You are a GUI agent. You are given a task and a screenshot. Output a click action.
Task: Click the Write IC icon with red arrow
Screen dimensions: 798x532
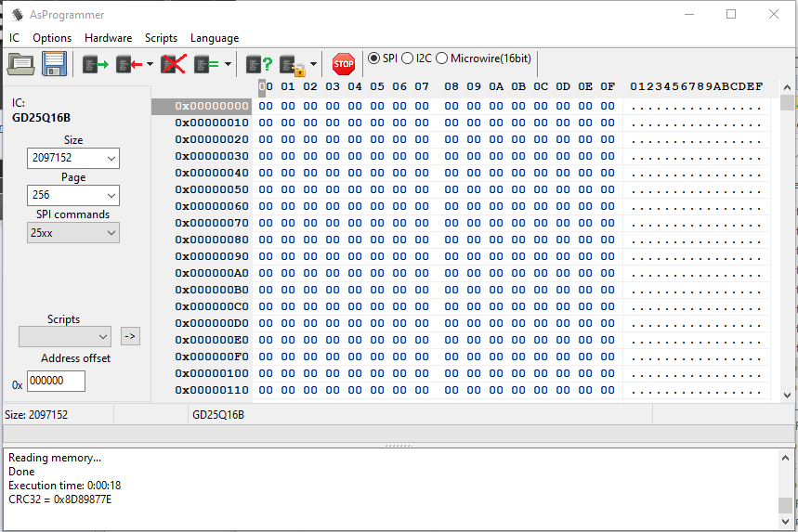[x=129, y=64]
